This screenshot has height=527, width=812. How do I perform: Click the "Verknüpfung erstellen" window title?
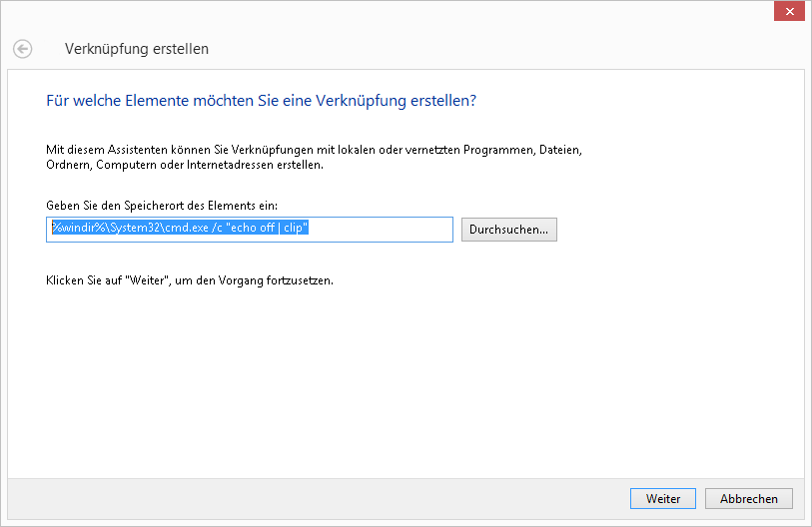[136, 48]
